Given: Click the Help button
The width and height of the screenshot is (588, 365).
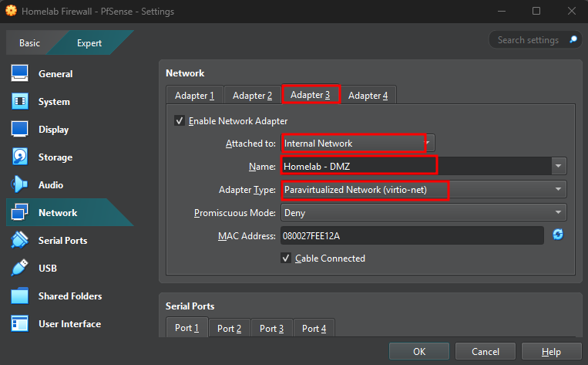Looking at the screenshot, I should click(551, 351).
